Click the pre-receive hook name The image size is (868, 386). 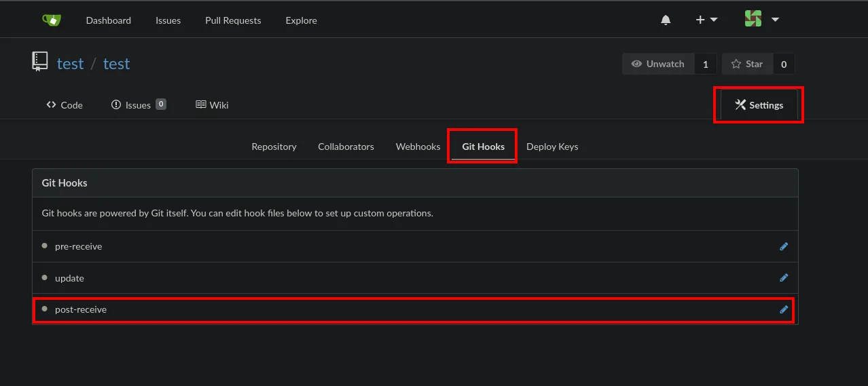(78, 246)
